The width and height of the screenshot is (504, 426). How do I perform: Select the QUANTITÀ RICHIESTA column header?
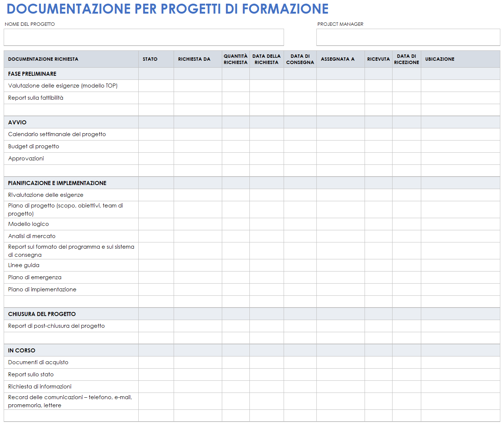pos(236,59)
